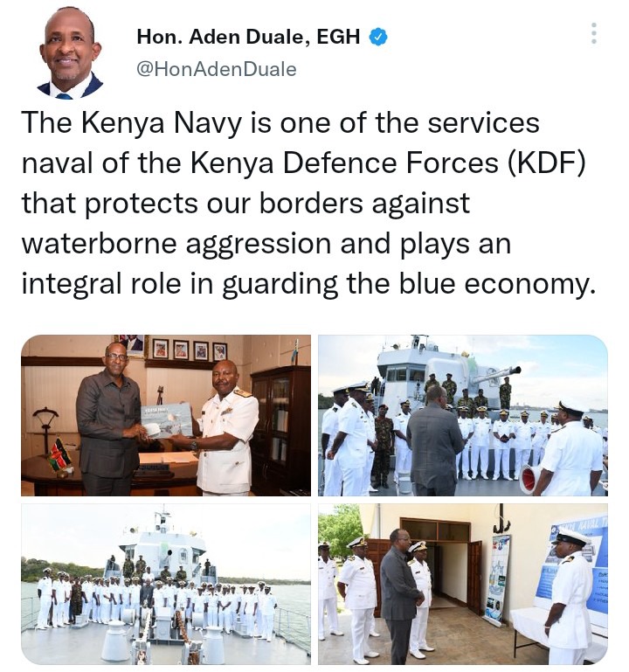Click the red-and-white megaphone on the ship deck
Screen dimensions: 629x672
click(x=529, y=478)
